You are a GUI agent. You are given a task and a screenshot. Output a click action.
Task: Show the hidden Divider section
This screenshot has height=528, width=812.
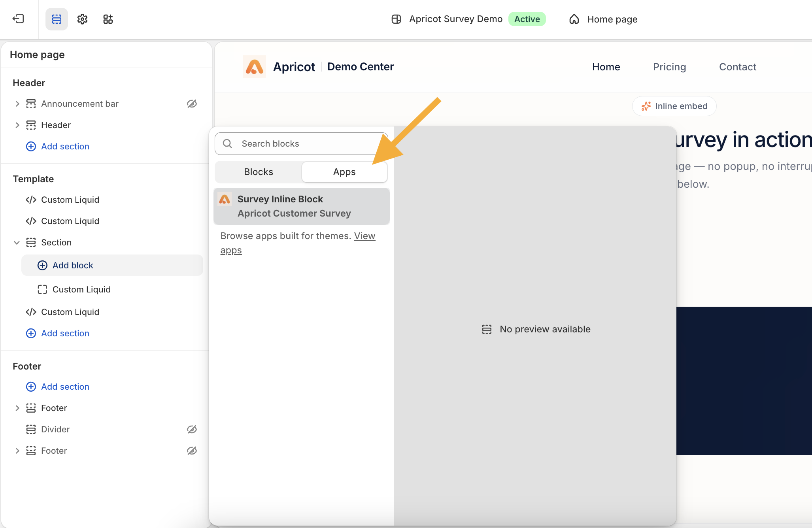tap(192, 429)
